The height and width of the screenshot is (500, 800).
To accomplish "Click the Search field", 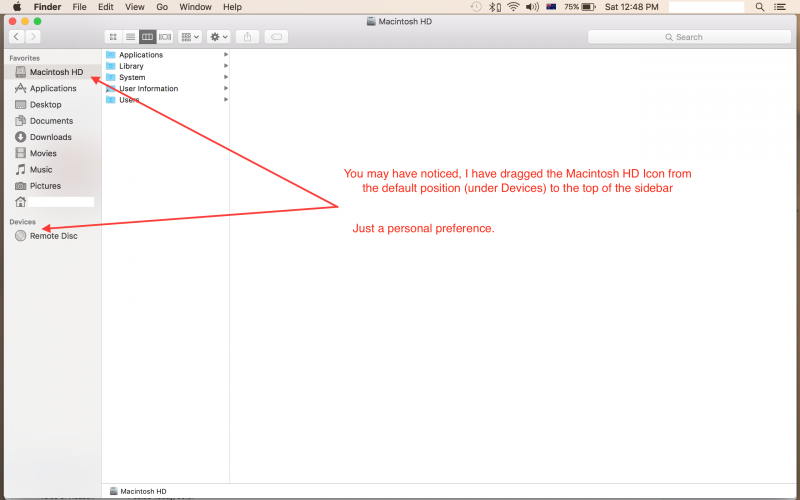I will click(688, 37).
